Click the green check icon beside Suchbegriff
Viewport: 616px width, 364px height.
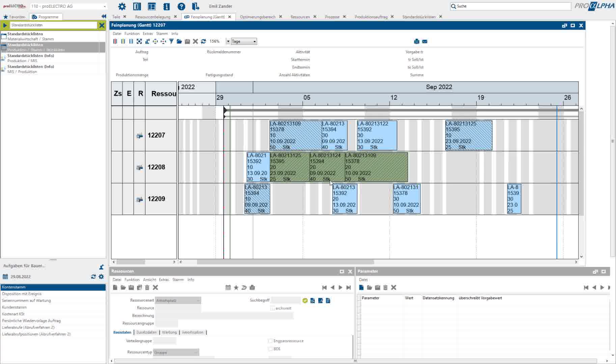click(x=305, y=300)
